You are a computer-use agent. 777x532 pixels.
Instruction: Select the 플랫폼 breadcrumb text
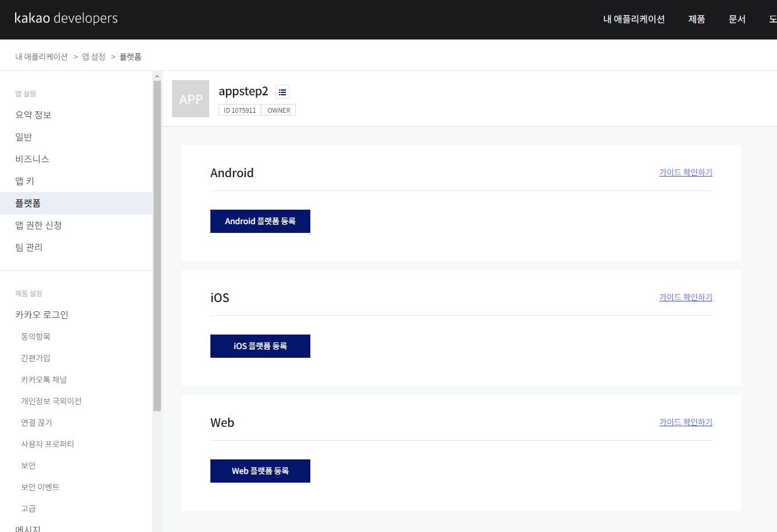(x=131, y=57)
